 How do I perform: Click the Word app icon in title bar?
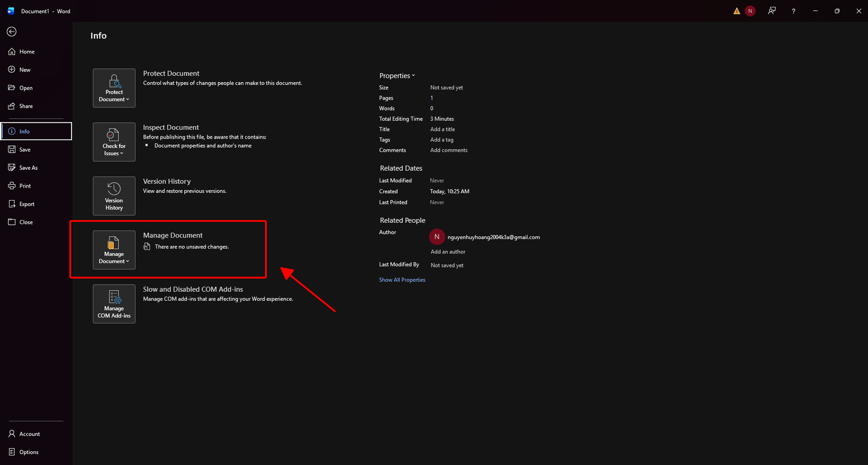11,11
